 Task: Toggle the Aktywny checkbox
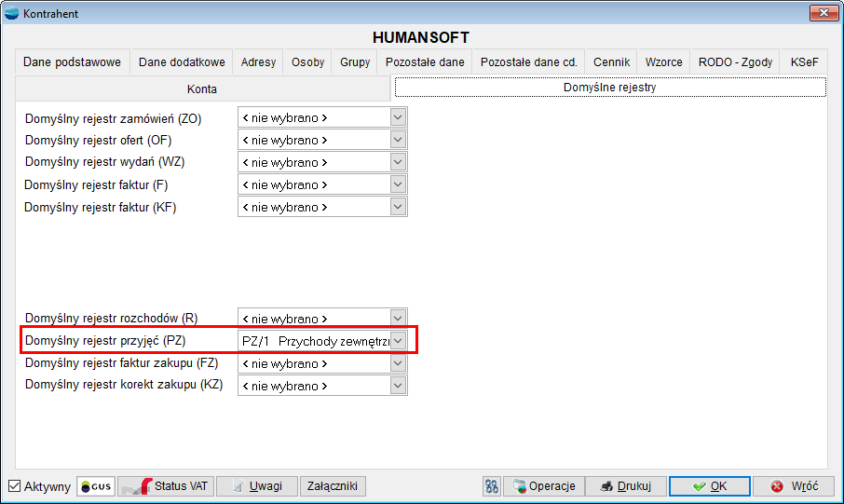pos(15,486)
